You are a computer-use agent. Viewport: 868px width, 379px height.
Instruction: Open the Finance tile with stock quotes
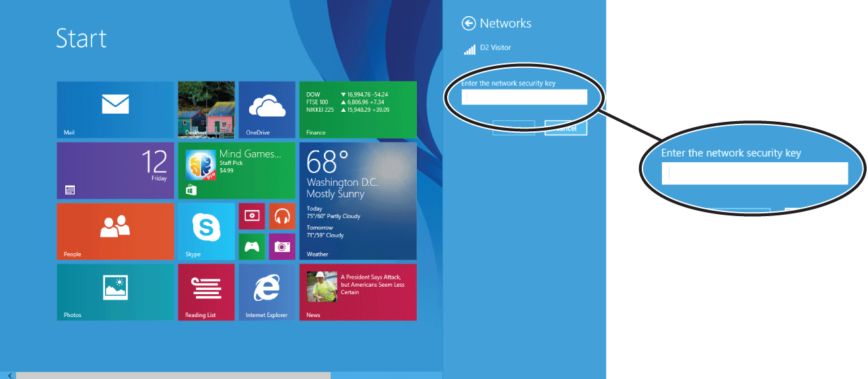pyautogui.click(x=358, y=110)
